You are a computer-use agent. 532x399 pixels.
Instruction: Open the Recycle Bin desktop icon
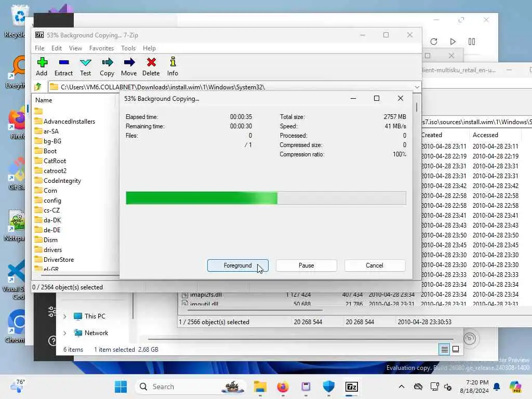pos(16,21)
